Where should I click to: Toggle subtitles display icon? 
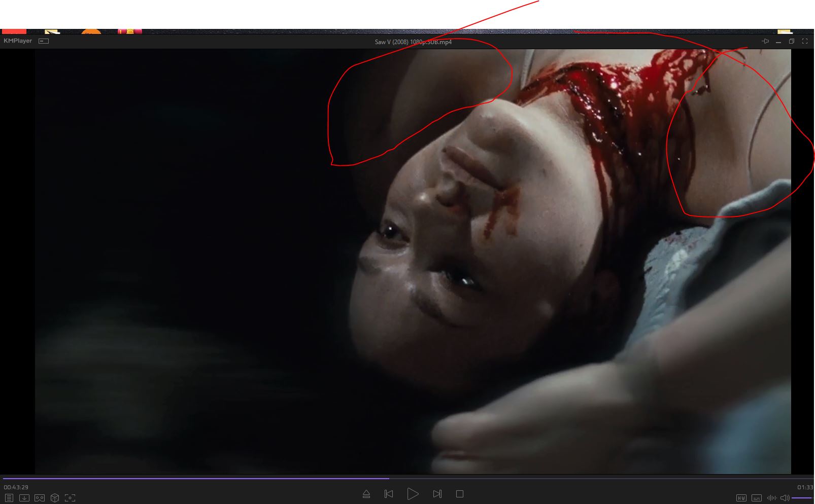point(757,498)
